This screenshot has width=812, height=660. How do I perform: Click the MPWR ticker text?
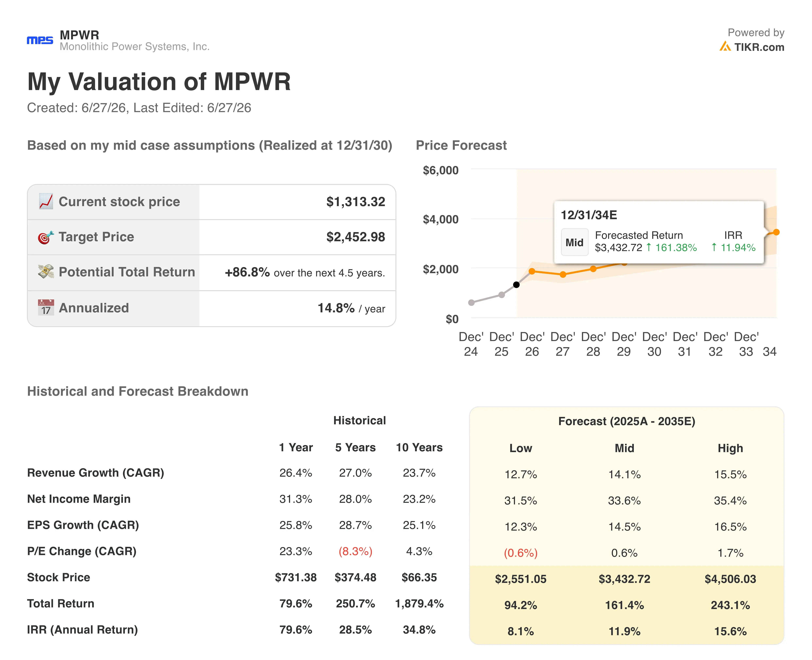[x=79, y=35]
